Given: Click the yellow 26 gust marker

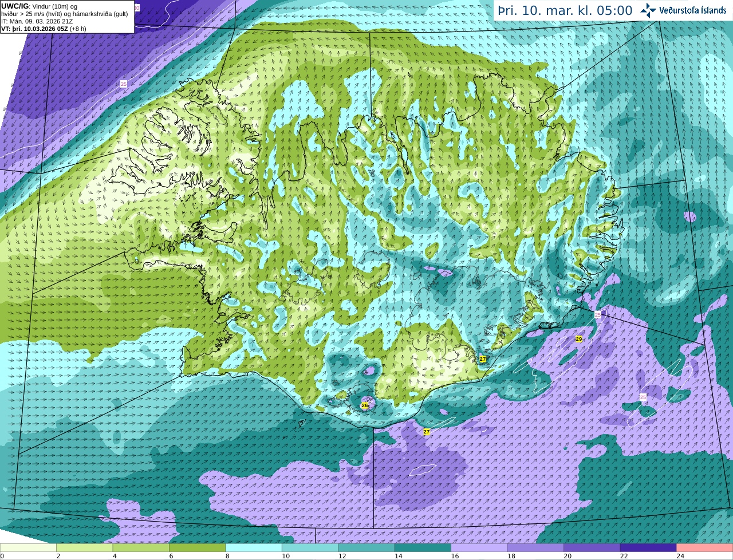Looking at the screenshot, I should click(x=365, y=405).
